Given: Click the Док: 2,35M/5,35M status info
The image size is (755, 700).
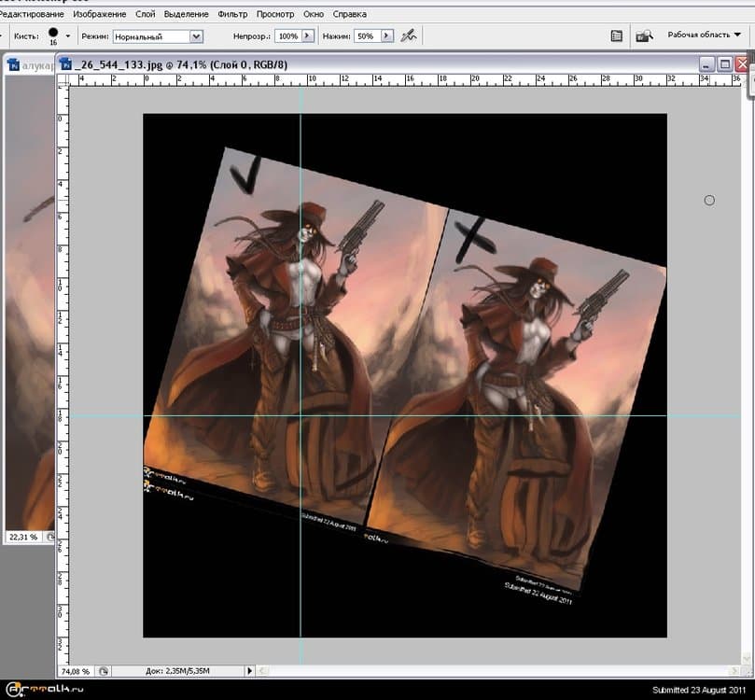Looking at the screenshot, I should 177,671.
